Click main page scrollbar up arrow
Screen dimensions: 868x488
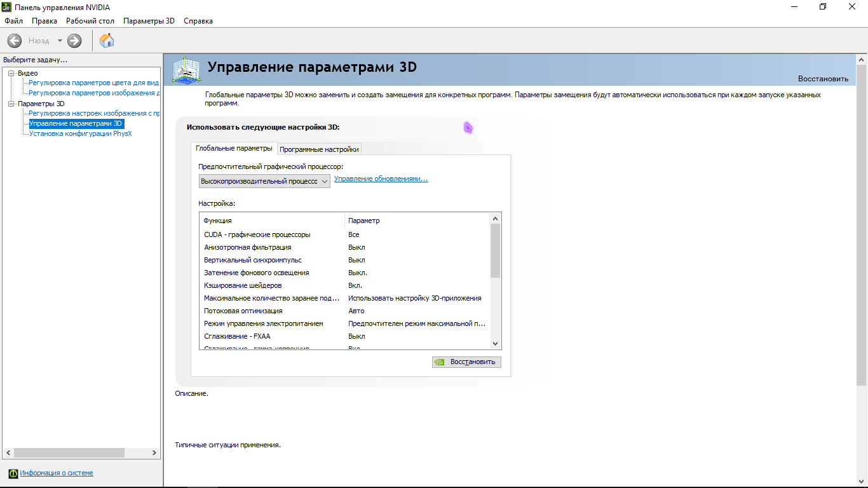pyautogui.click(x=862, y=60)
